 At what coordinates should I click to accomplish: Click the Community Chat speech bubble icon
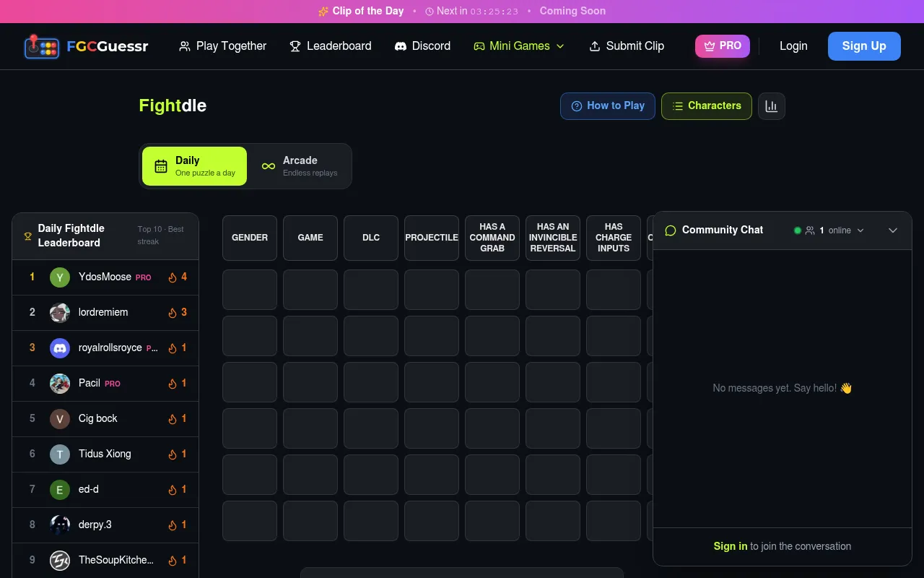(x=671, y=230)
